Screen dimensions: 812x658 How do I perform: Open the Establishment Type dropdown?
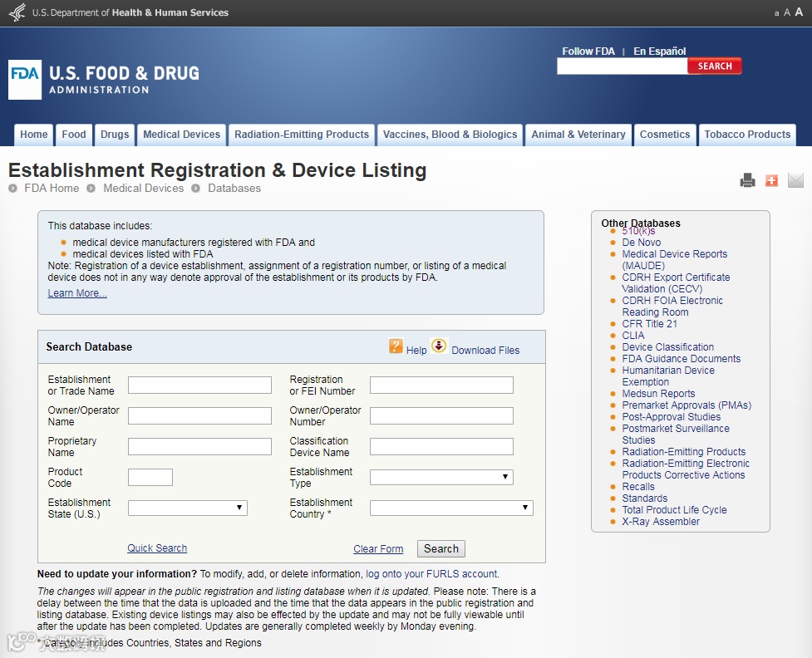(x=441, y=477)
